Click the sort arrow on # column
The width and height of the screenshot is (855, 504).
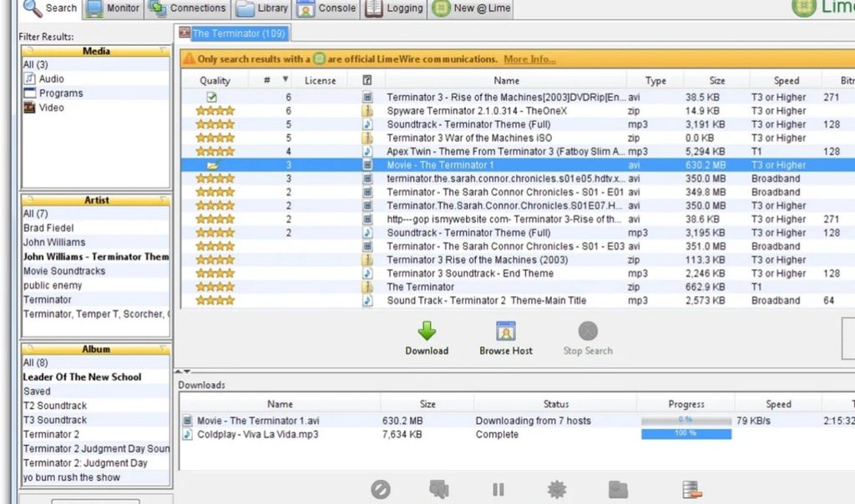click(286, 80)
